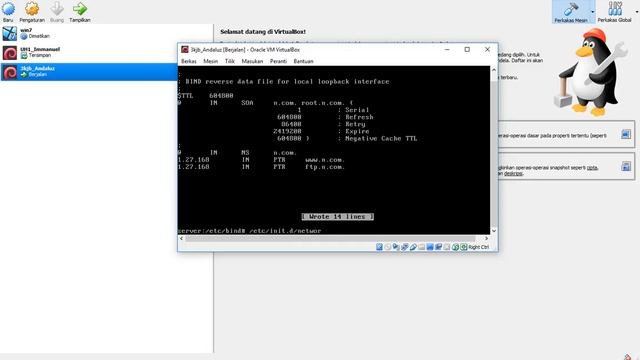Click terminal command prompt /etc/init.d line

click(250, 231)
